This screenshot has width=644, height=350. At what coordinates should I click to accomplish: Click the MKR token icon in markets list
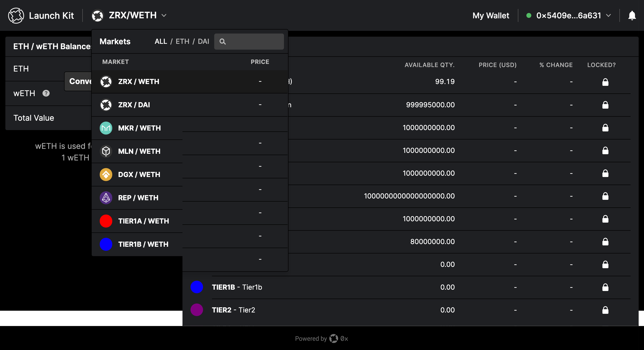click(x=106, y=128)
